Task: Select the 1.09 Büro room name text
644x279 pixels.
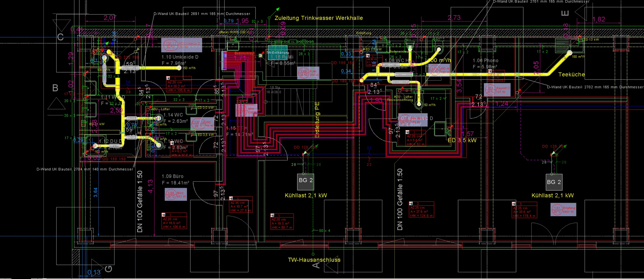Action: 173,176
